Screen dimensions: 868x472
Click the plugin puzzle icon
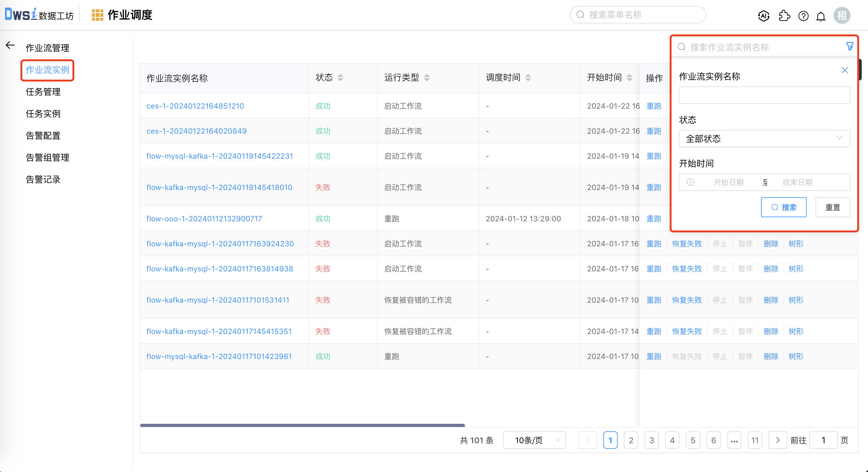pyautogui.click(x=784, y=16)
